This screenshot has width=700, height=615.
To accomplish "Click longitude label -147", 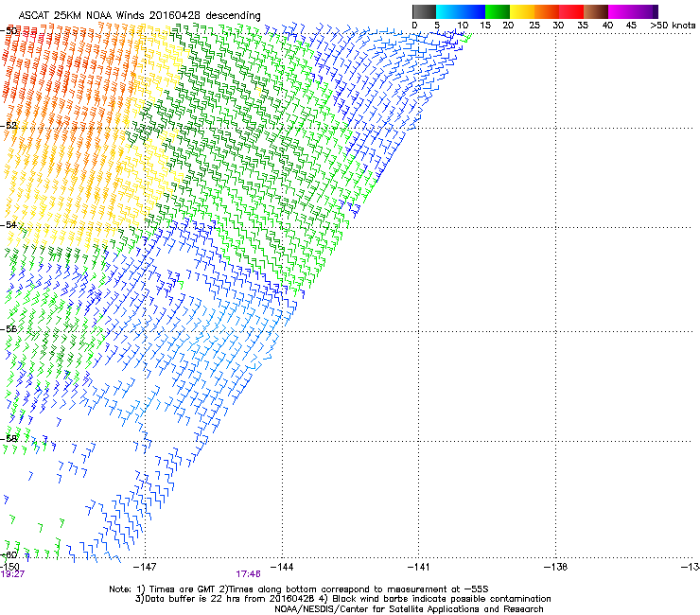I will coord(145,567).
